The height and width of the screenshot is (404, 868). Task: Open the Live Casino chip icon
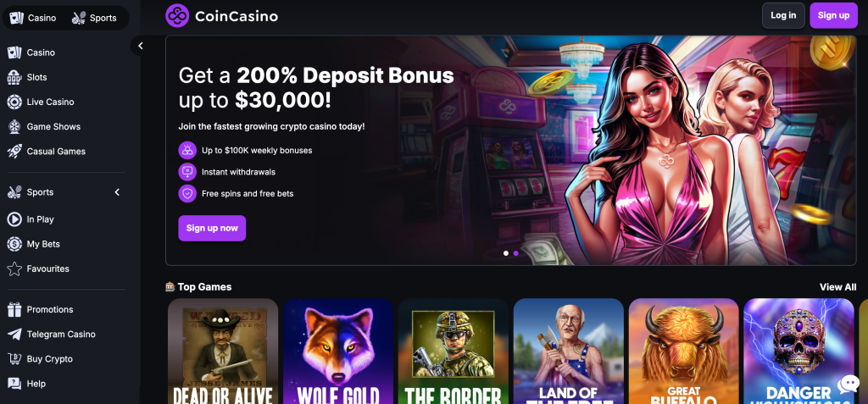(14, 102)
